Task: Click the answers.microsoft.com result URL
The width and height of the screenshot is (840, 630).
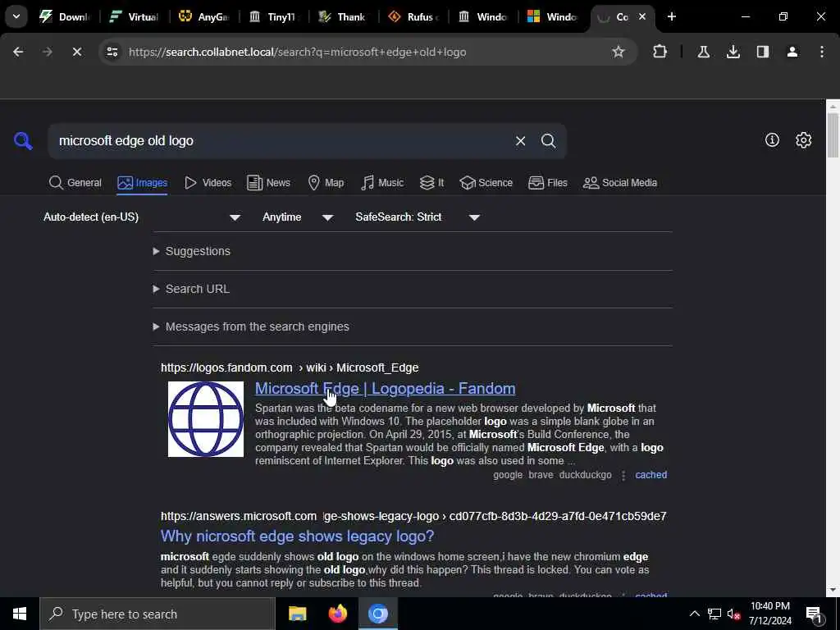Action: click(x=413, y=517)
